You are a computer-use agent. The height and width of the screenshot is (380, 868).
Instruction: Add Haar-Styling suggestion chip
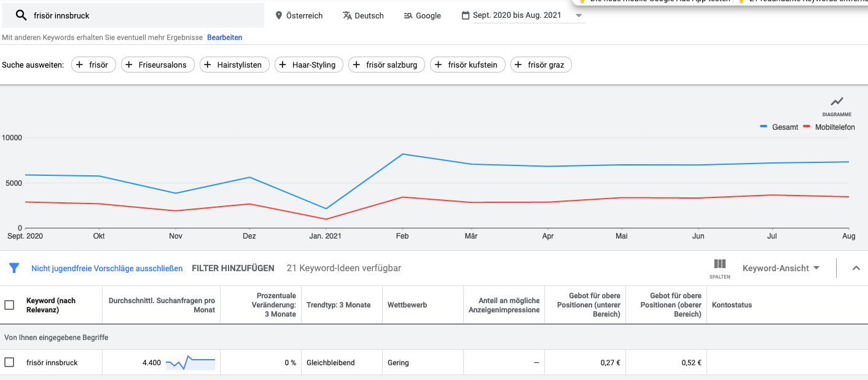click(x=309, y=65)
